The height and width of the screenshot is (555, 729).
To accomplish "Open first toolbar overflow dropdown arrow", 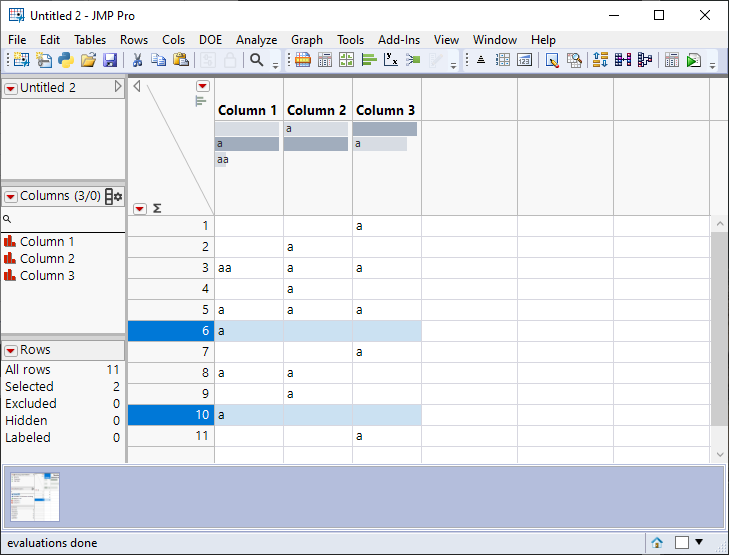I will tap(276, 66).
